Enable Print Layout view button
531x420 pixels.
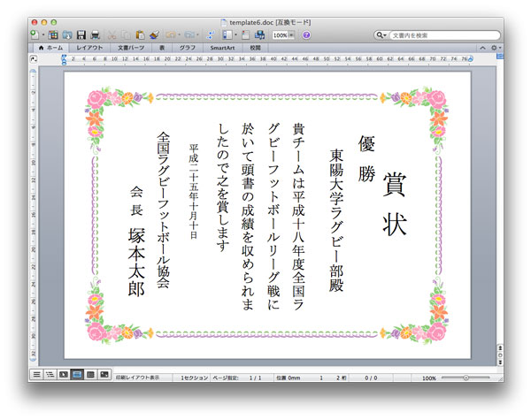[77, 375]
